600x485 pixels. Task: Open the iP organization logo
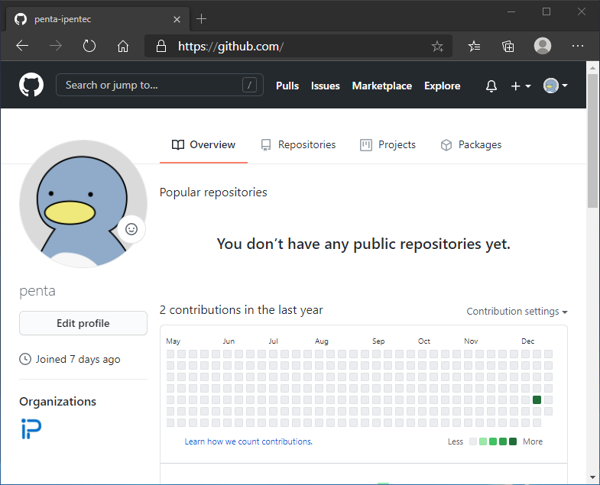tap(31, 429)
